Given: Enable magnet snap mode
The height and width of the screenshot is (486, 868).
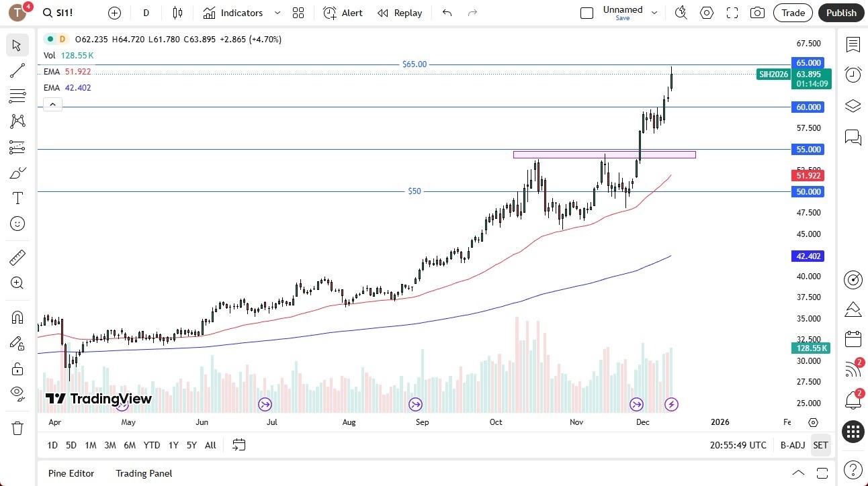Looking at the screenshot, I should (17, 317).
